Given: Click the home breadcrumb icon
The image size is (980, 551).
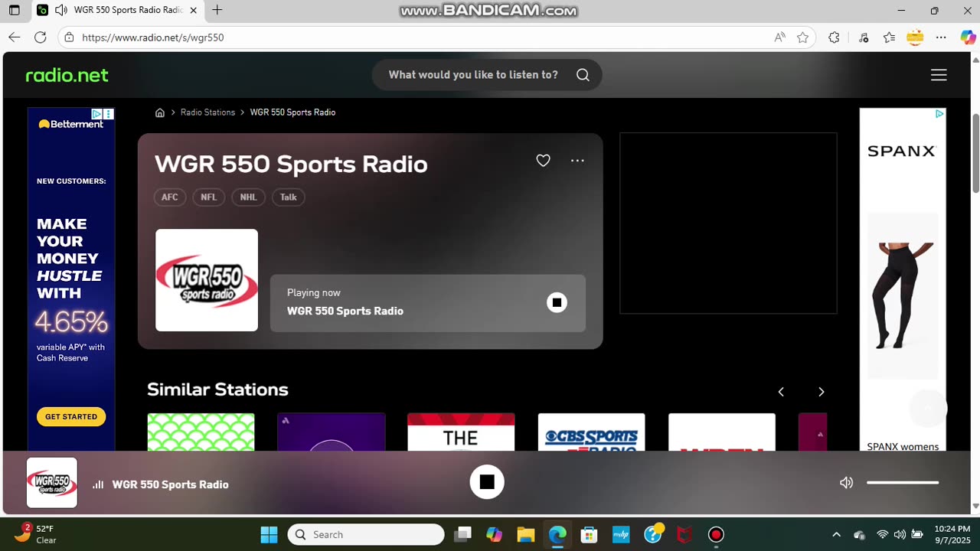Looking at the screenshot, I should pyautogui.click(x=160, y=112).
